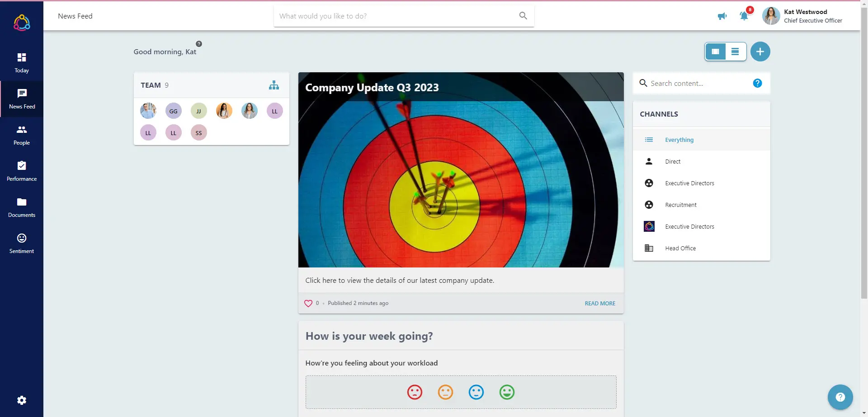Image resolution: width=868 pixels, height=417 pixels.
Task: Switch to card view layout
Action: click(715, 52)
